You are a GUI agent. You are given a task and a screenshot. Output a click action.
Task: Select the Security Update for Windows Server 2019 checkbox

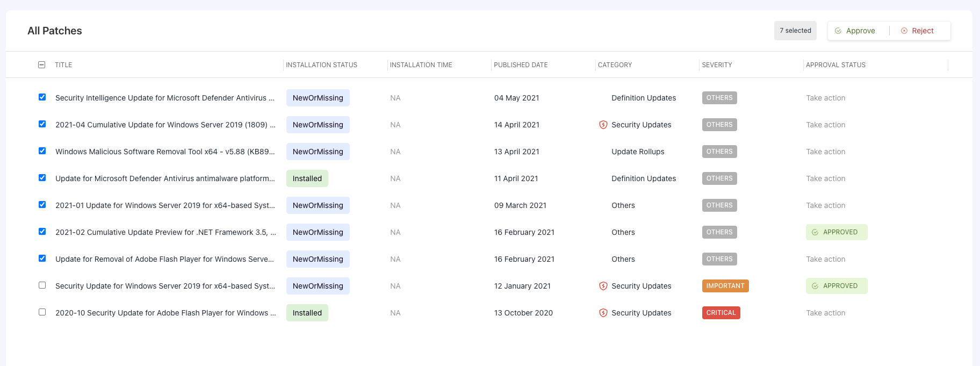click(x=42, y=285)
